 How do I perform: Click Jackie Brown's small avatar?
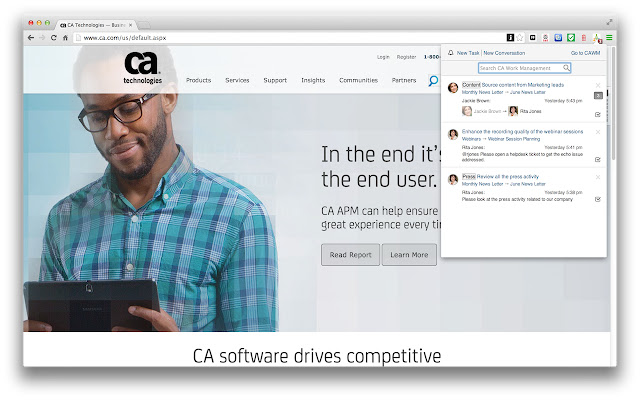467,111
